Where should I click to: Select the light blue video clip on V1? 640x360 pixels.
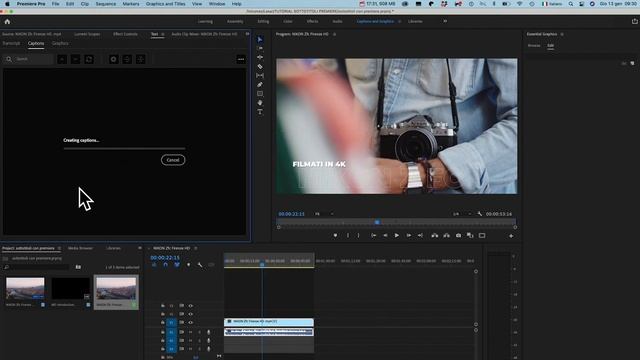(269, 322)
